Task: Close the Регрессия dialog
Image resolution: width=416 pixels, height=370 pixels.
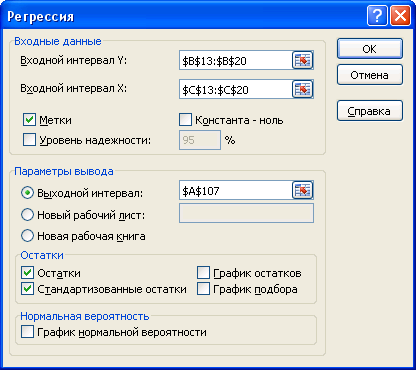Action: 400,15
